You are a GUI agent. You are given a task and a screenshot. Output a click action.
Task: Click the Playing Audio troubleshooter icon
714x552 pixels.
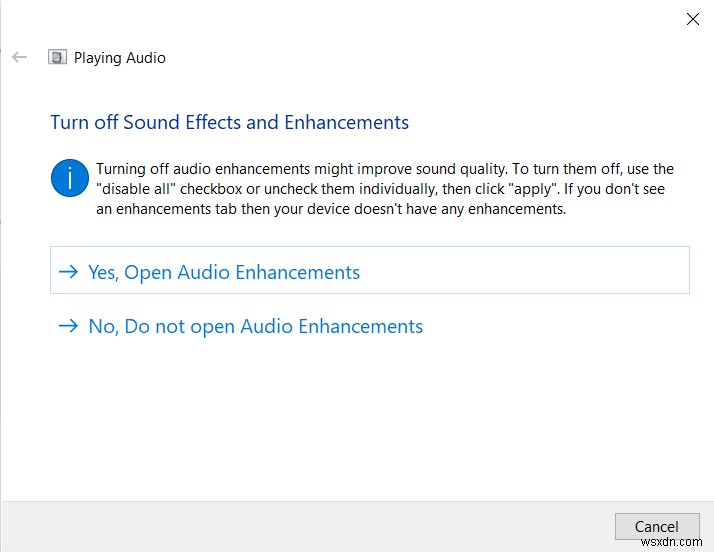[58, 57]
